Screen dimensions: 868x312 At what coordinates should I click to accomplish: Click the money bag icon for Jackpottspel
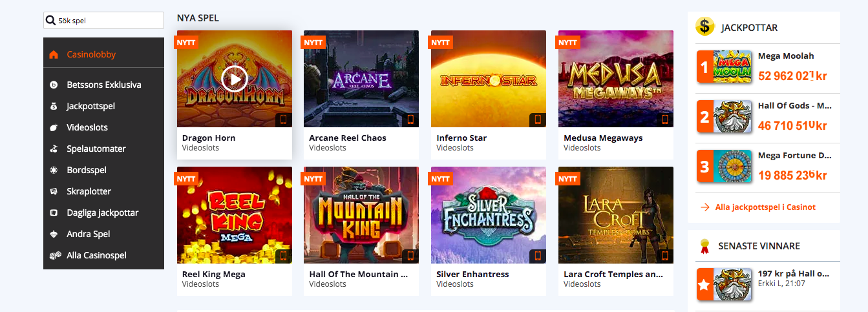pos(54,106)
